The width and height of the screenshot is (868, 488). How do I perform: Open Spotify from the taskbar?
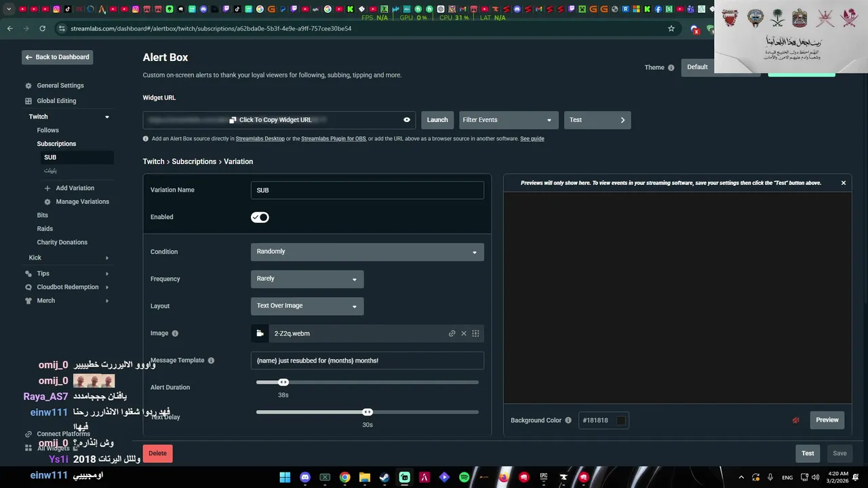(464, 477)
